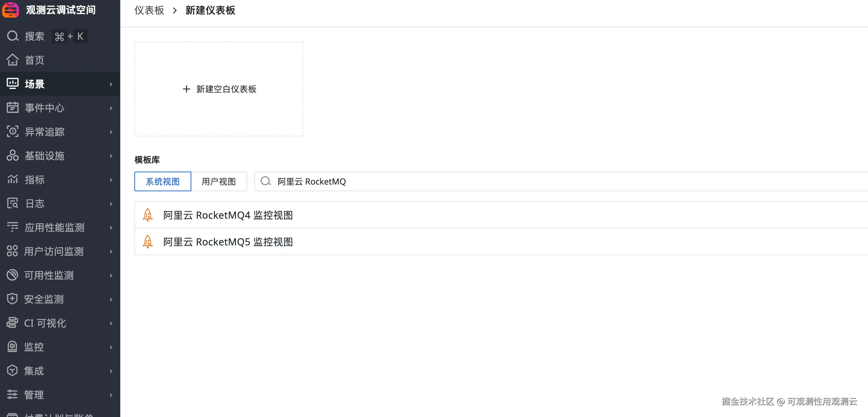Click rocket icon of RocketMQ4 template
Viewport: 868px width, 417px height.
[x=148, y=215]
